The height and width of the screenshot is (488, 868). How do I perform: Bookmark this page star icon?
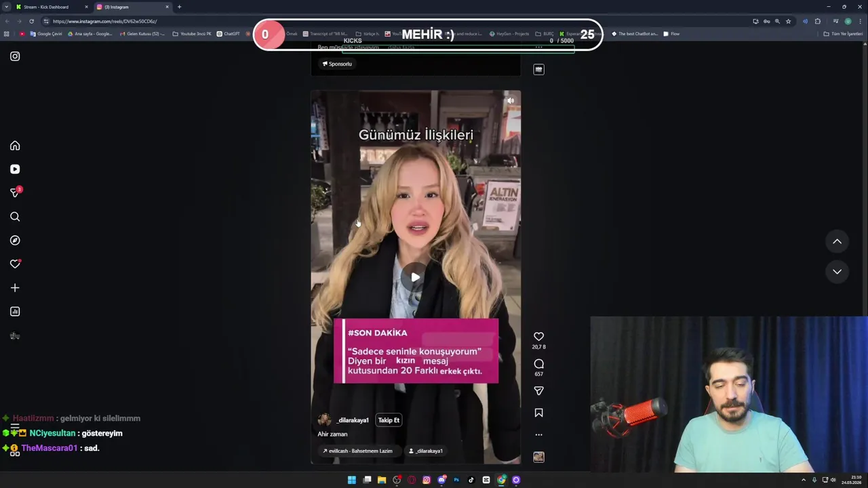pyautogui.click(x=788, y=21)
